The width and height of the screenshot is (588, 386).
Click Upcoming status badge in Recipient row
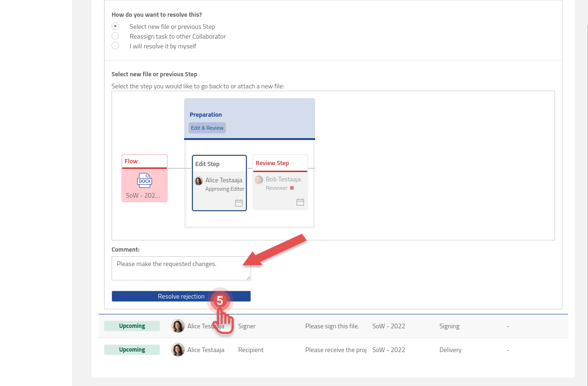[132, 350]
